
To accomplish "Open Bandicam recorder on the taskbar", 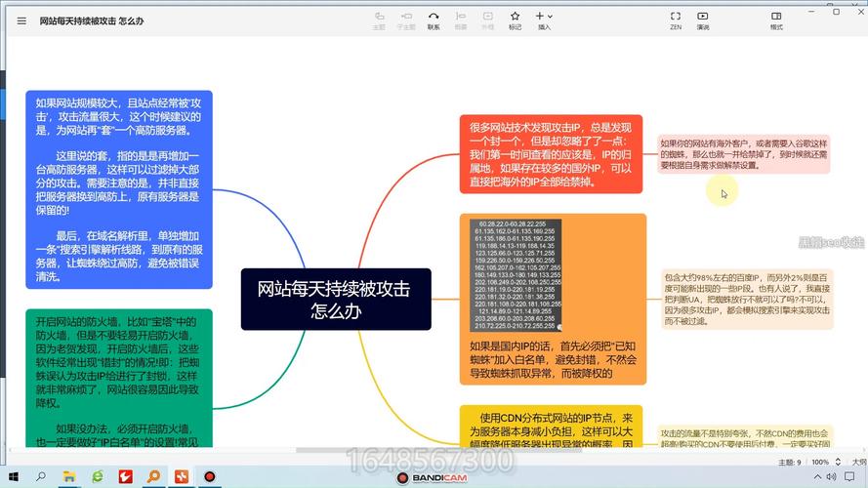I will click(x=210, y=476).
